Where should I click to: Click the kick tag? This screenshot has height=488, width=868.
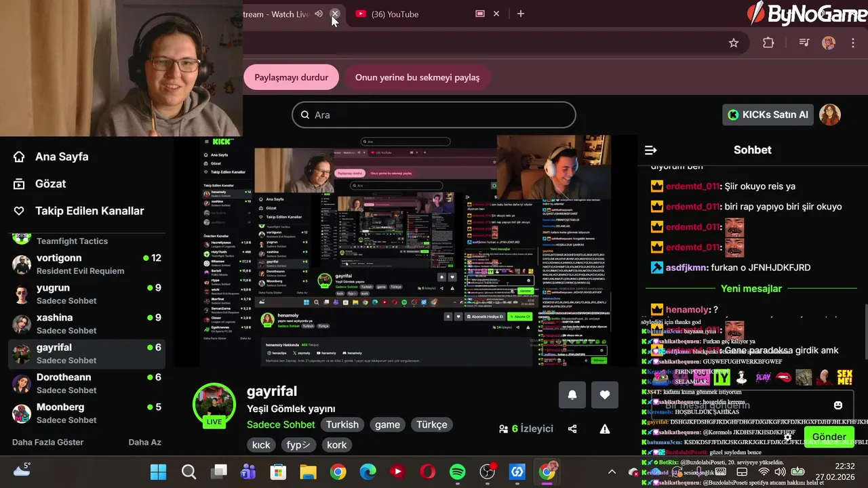pos(261,445)
